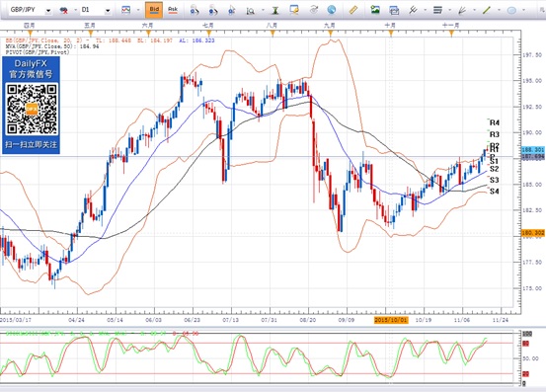The image size is (546, 392).
Task: Toggle the Bid price button
Action: (154, 10)
